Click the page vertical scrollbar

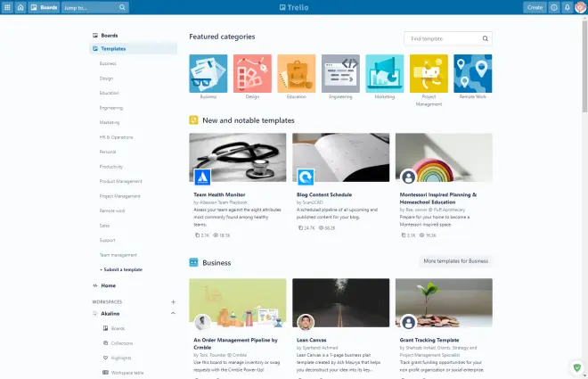pyautogui.click(x=584, y=66)
